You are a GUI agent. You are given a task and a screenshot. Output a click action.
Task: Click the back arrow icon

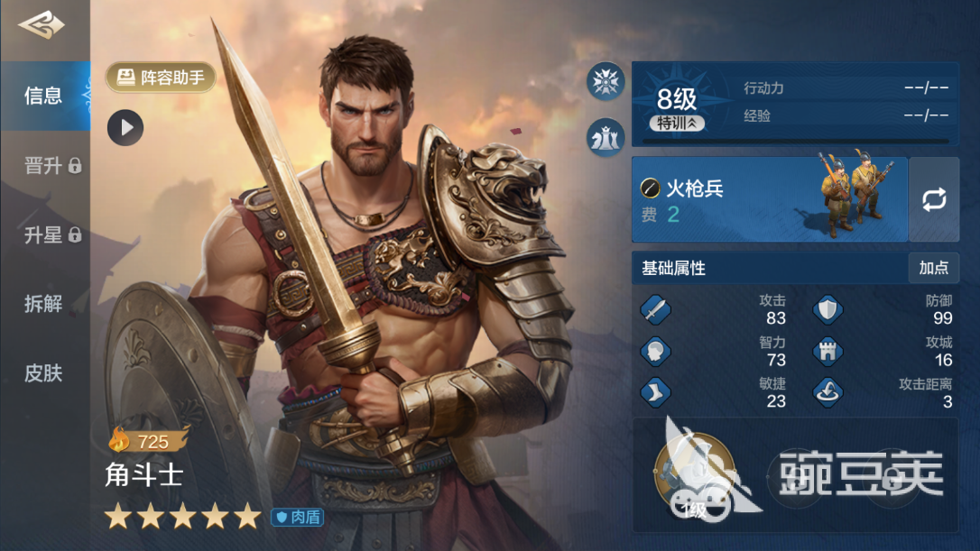[41, 25]
